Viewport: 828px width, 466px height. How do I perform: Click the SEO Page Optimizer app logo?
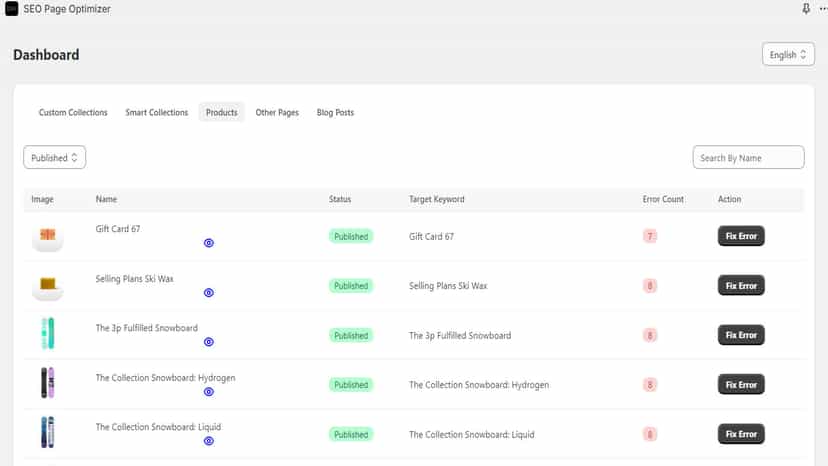[x=12, y=8]
